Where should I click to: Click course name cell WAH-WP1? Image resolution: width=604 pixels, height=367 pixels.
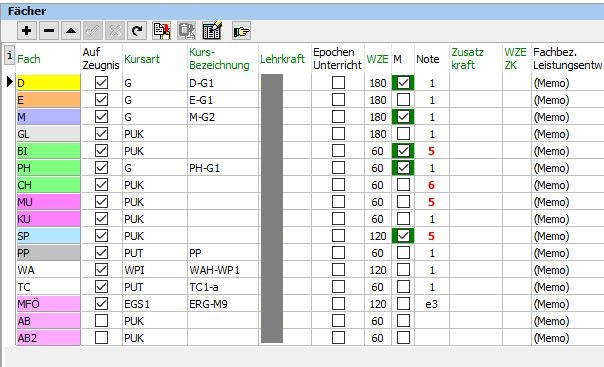(223, 270)
